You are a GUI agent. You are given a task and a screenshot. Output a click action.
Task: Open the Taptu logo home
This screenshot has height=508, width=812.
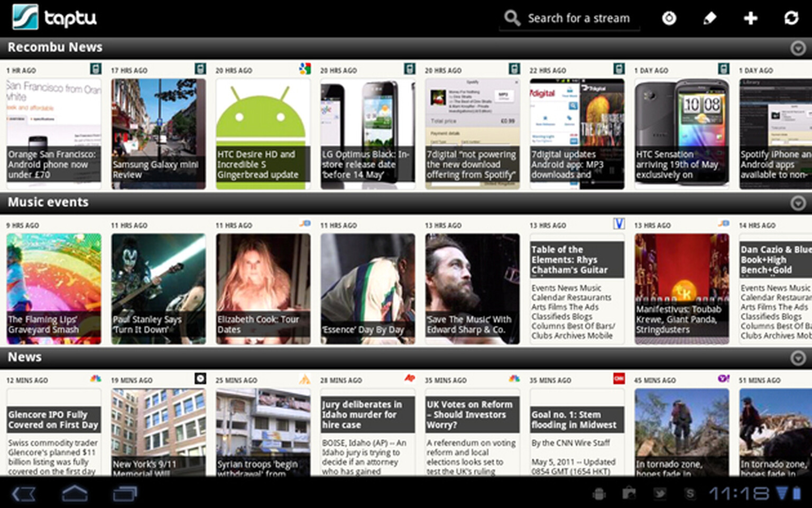[55, 17]
